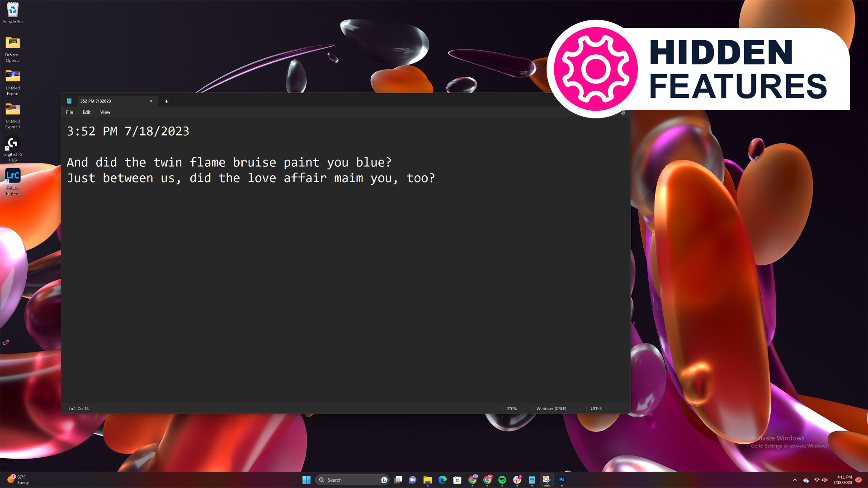This screenshot has width=868, height=488.
Task: Click the zoom level 270% indicator
Action: coord(511,408)
